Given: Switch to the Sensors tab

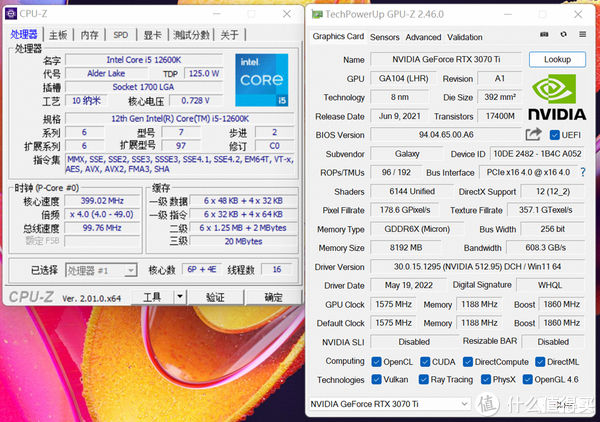Looking at the screenshot, I should (x=385, y=37).
